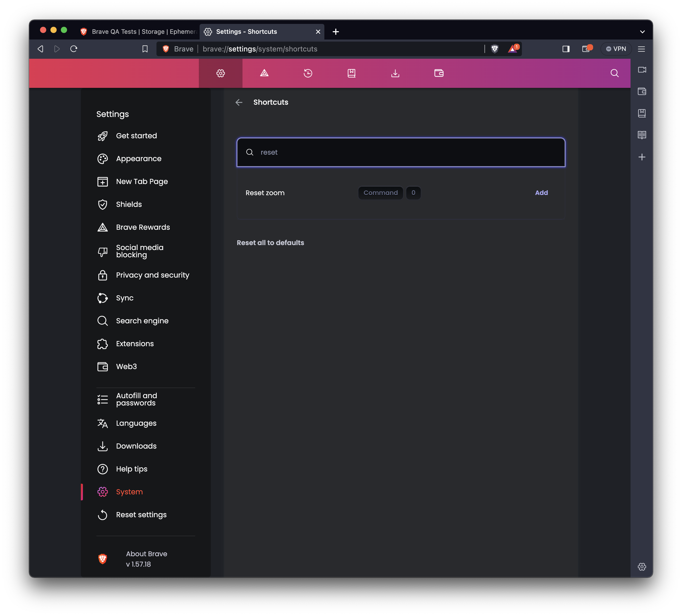Add a new sidebar item with plus icon
682x616 pixels.
coord(642,157)
